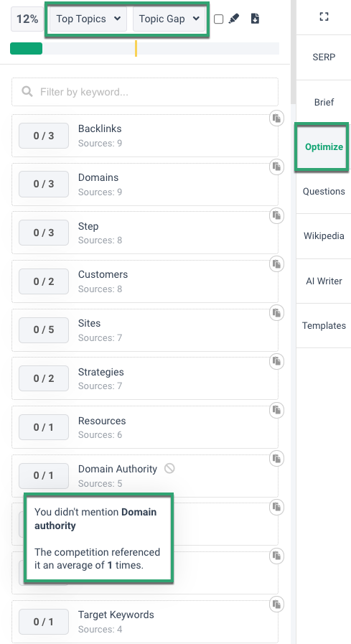Tick the checkbox next to the highlighter
Viewport: 351px width, 644px height.
219,19
